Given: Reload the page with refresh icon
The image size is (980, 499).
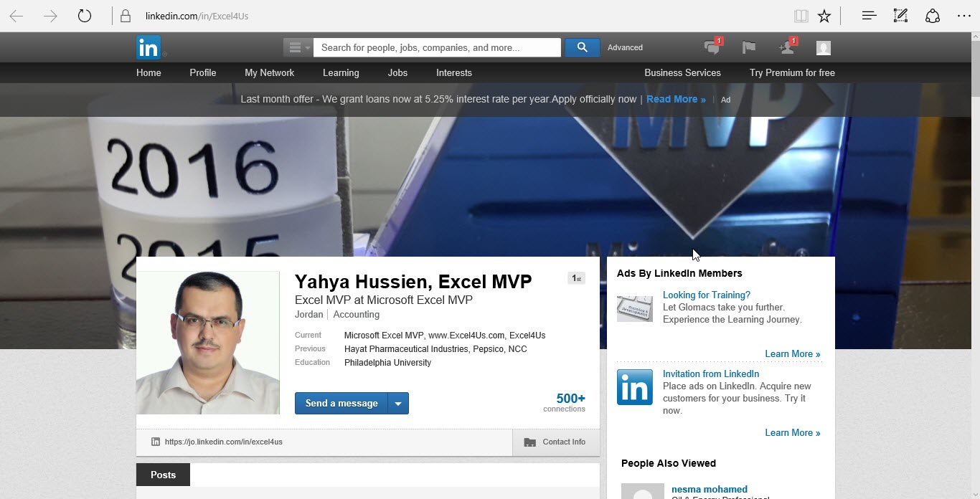Looking at the screenshot, I should coord(85,16).
